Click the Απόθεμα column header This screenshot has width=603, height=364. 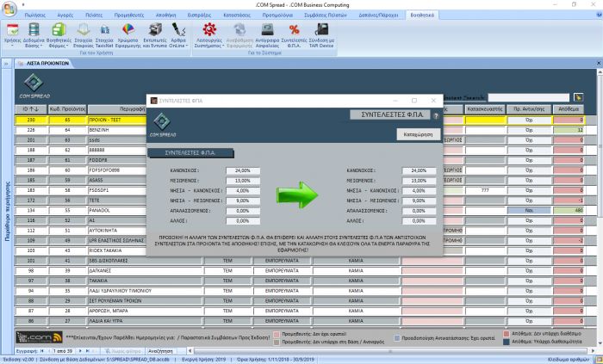[x=569, y=109]
